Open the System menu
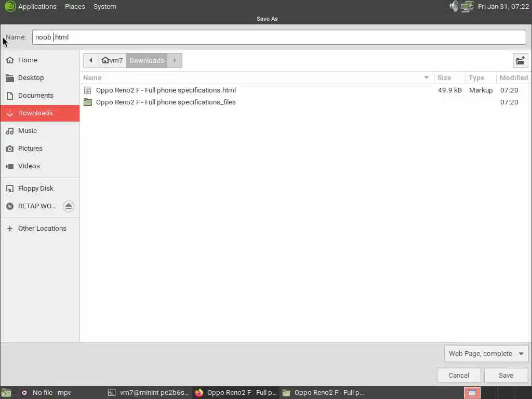 (x=105, y=6)
